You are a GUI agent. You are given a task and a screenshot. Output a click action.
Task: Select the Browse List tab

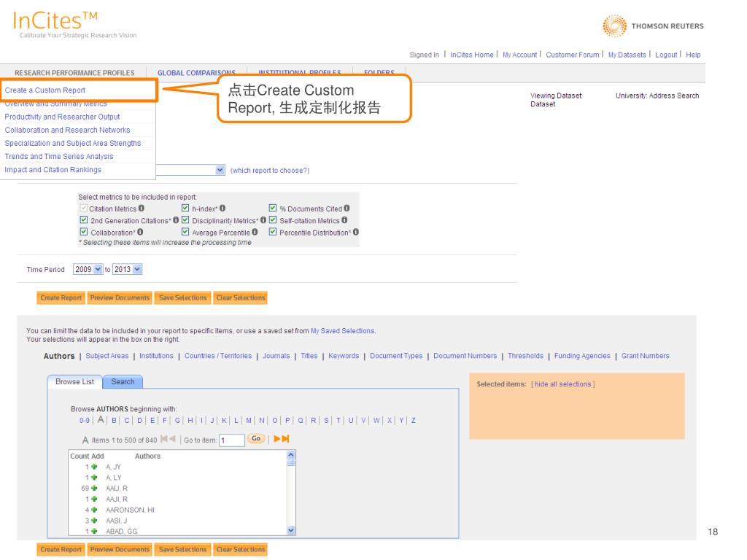(x=74, y=381)
